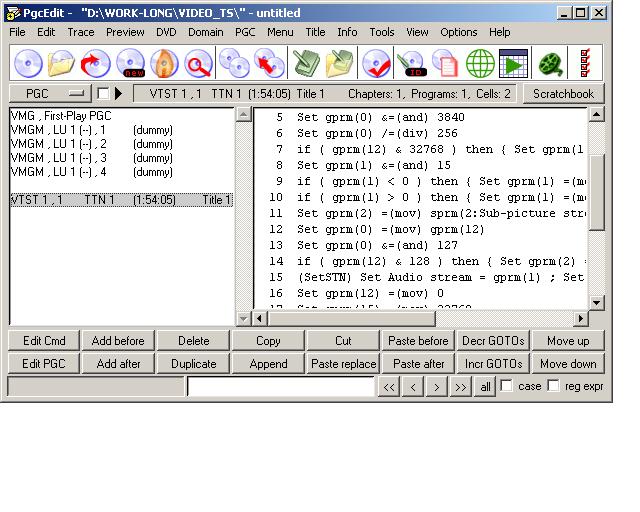Go to previous match with '<' button

(413, 386)
